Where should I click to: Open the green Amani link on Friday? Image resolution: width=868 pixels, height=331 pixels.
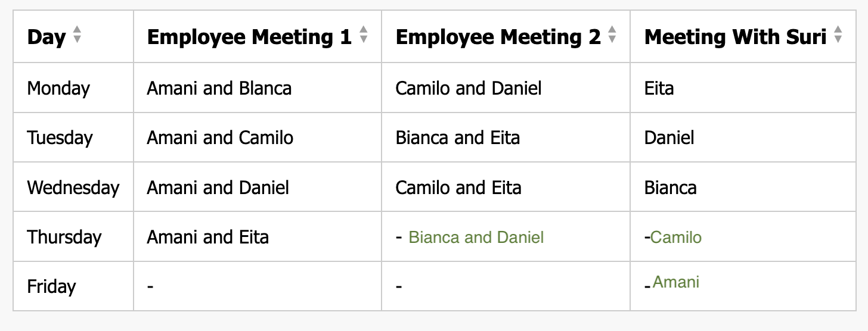coord(675,282)
